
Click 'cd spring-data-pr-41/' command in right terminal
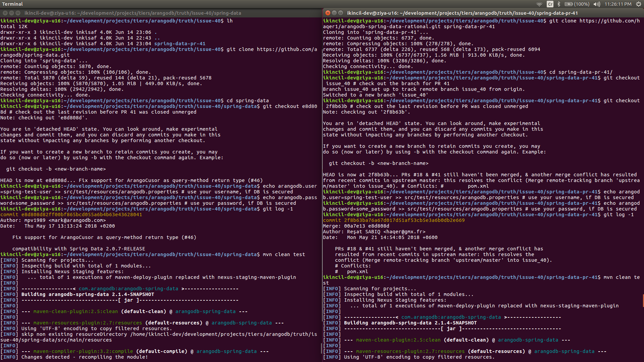click(x=581, y=72)
